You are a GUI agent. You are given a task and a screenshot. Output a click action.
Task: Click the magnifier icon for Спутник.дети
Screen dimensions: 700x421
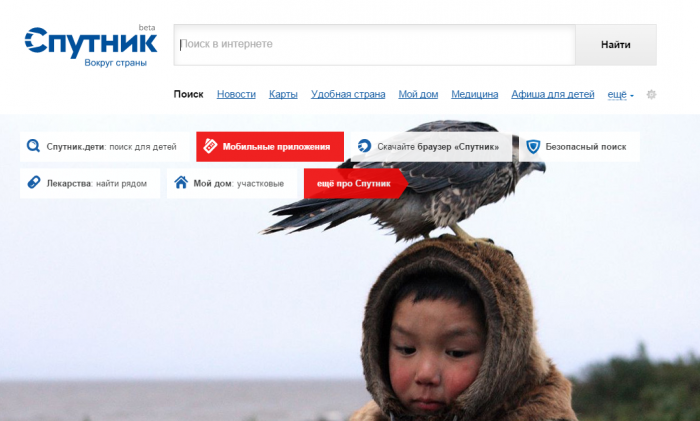33,146
